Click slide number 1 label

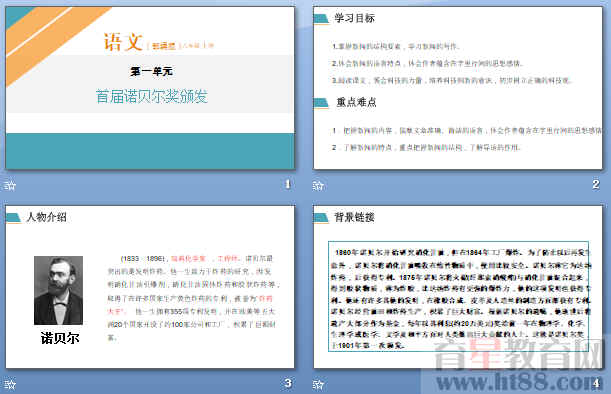pos(288,184)
